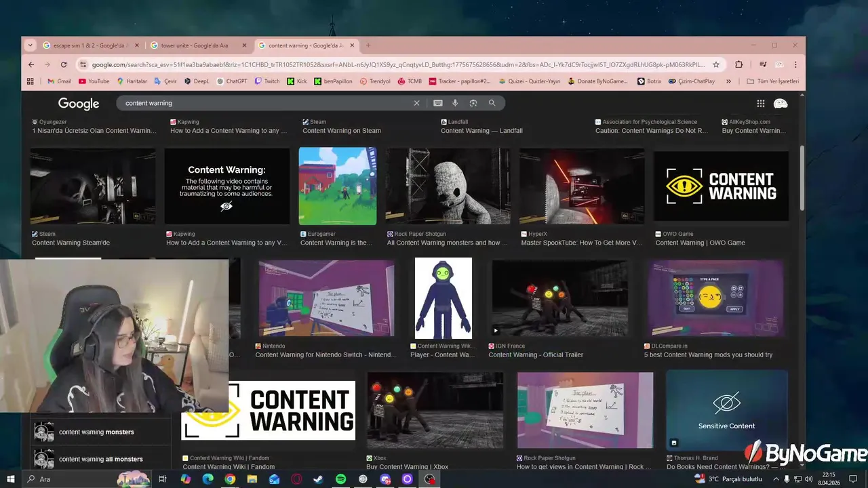Screen dimensions: 868x488
Task: Start voice search with the microphone icon
Action: pos(455,103)
